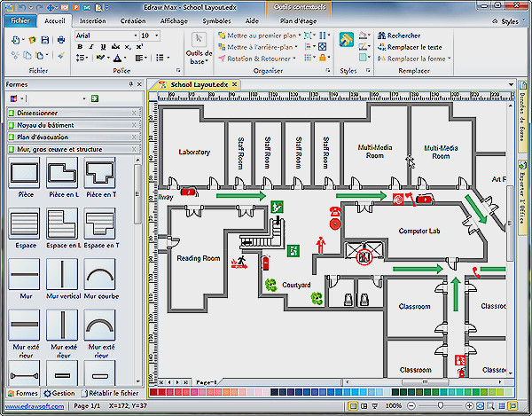Image resolution: width=532 pixels, height=416 pixels.
Task: Open the font size dropdown showing 10
Action: click(156, 35)
